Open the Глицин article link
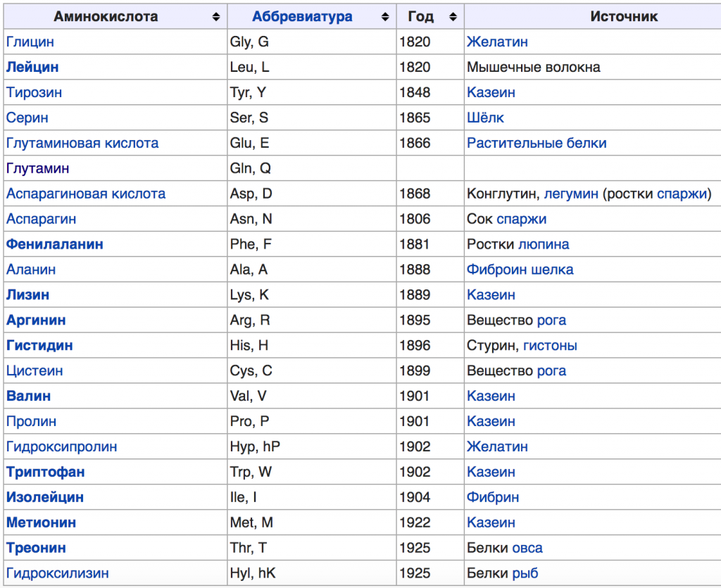 [30, 42]
